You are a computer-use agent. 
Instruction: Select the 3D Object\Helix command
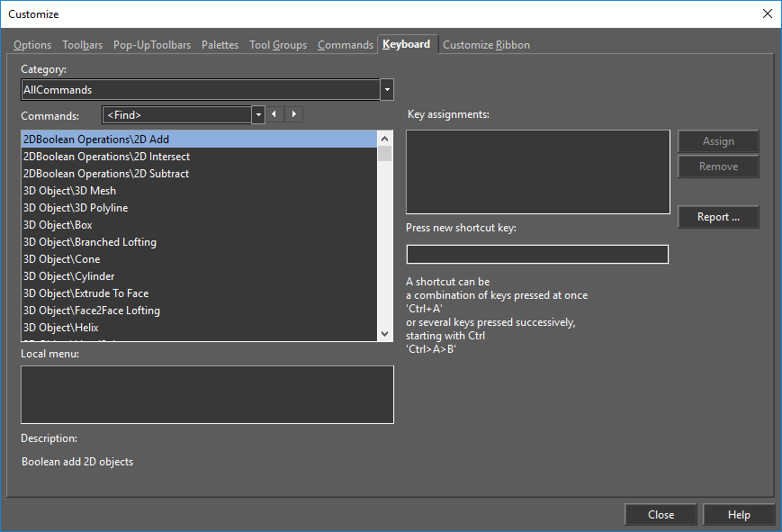point(61,328)
